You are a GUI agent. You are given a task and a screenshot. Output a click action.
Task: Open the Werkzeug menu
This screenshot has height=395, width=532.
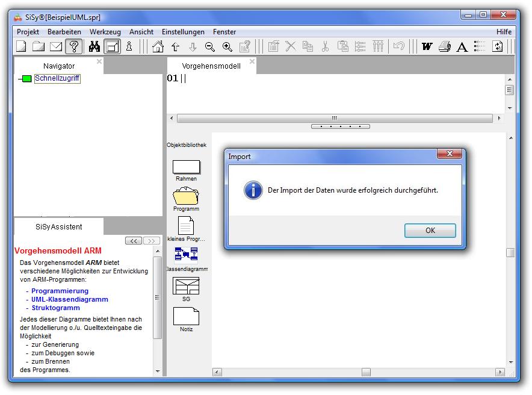point(105,32)
